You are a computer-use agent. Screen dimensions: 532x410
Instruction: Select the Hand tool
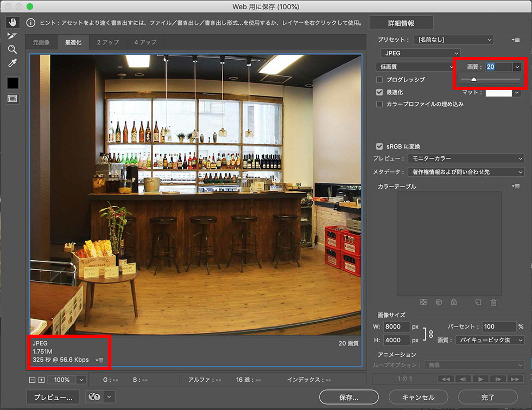pos(12,22)
